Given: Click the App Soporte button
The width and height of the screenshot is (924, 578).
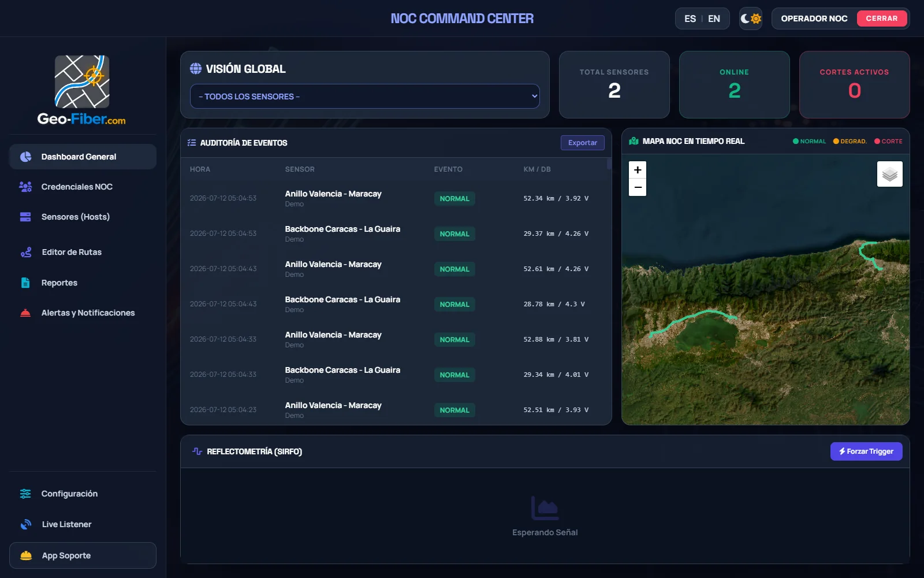Looking at the screenshot, I should pyautogui.click(x=83, y=555).
